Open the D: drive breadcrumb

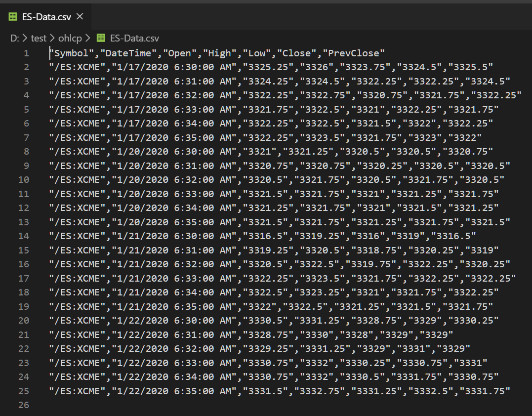click(14, 38)
